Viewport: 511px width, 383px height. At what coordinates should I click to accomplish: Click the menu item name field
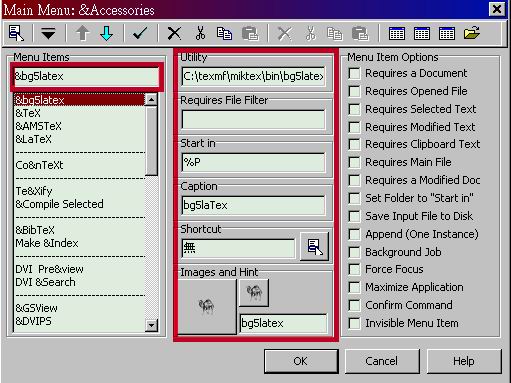coord(86,76)
